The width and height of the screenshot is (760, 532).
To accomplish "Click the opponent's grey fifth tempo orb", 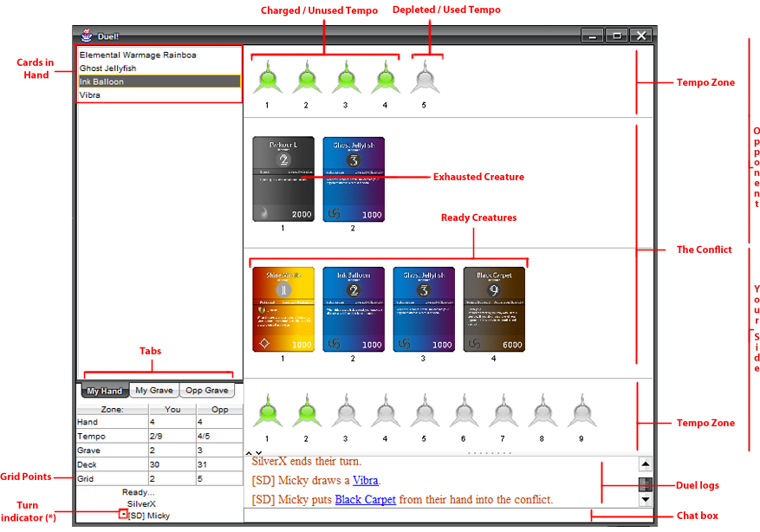I will point(424,79).
